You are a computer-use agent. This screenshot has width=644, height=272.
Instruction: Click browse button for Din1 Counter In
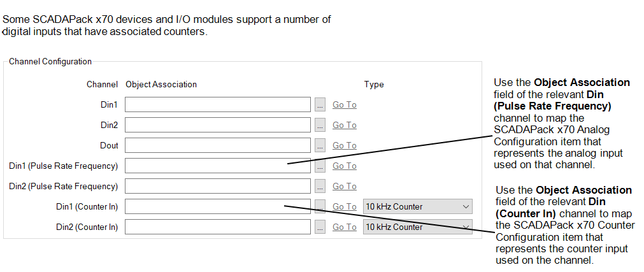tap(320, 206)
